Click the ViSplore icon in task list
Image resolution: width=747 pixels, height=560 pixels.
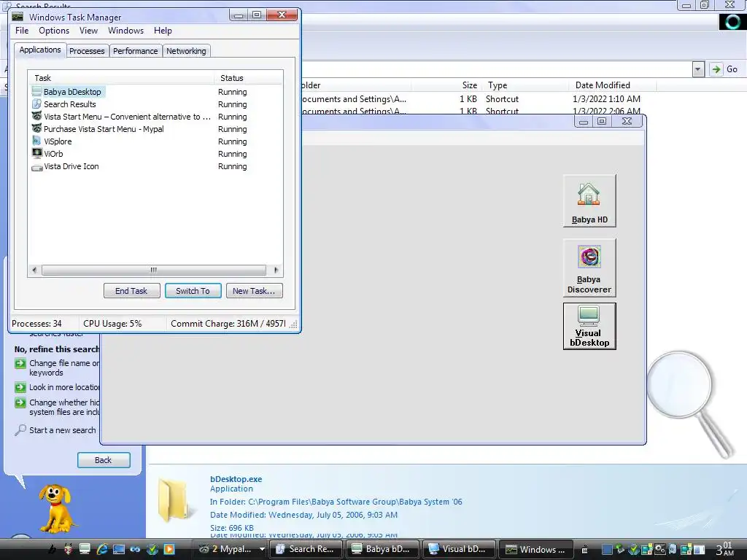36,141
